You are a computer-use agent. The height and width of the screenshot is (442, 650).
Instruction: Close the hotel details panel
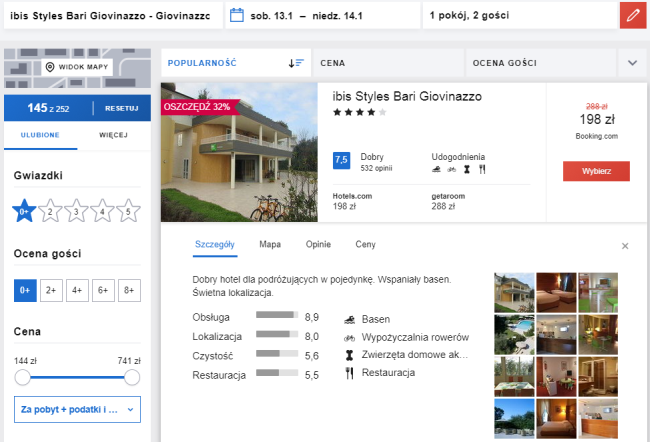click(x=625, y=245)
